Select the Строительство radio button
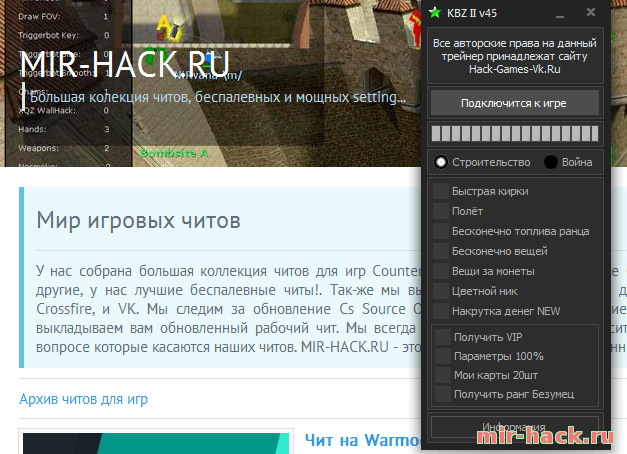This screenshot has width=627, height=454. point(441,162)
